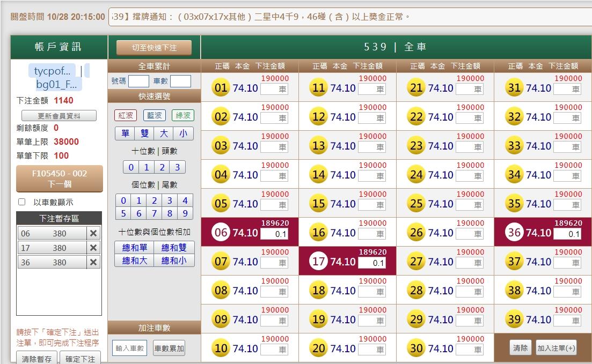Click the 車數累加 button

coord(169,348)
